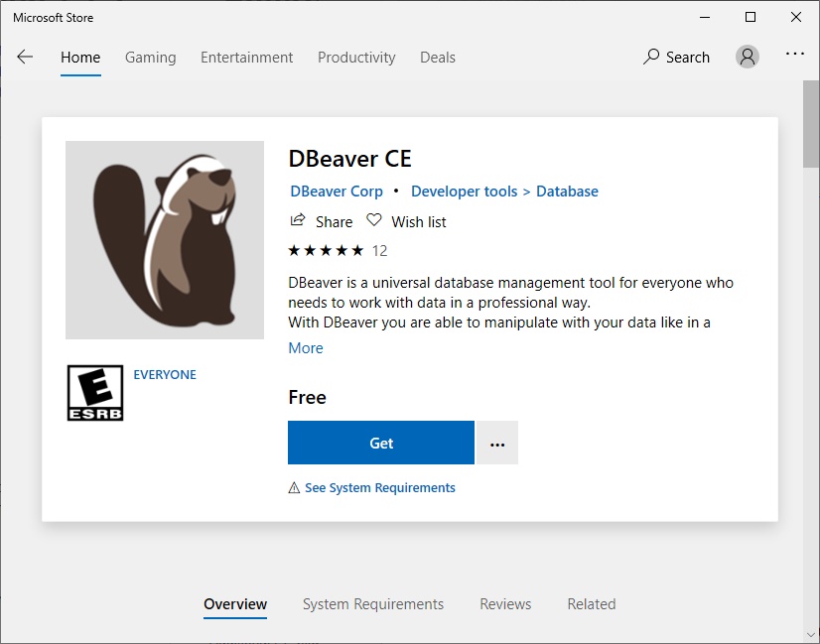The image size is (820, 644).
Task: Click the EVERYONE rating link
Action: coord(165,375)
